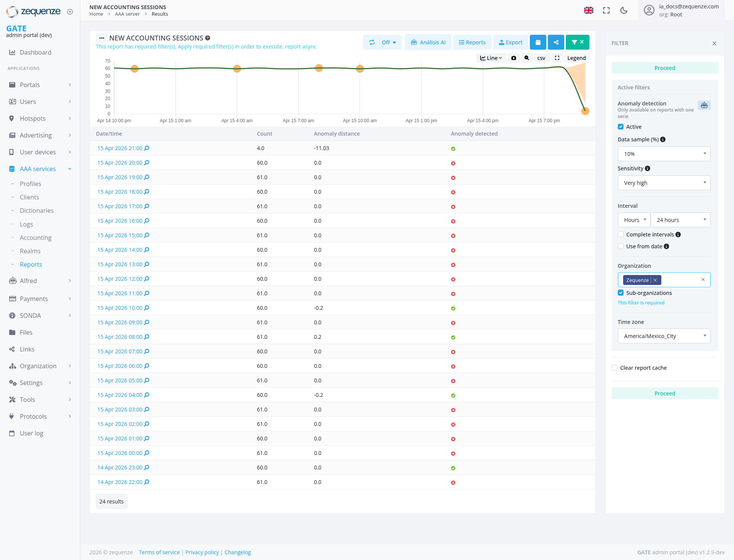The width and height of the screenshot is (734, 560).
Task: Navigate to Accounting under AAA services
Action: 36,237
